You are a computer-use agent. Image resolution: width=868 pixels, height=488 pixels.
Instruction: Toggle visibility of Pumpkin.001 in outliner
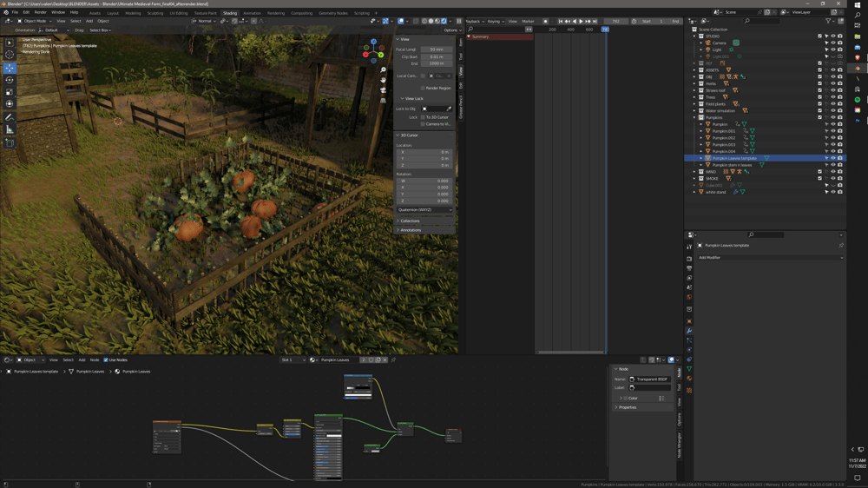(833, 131)
